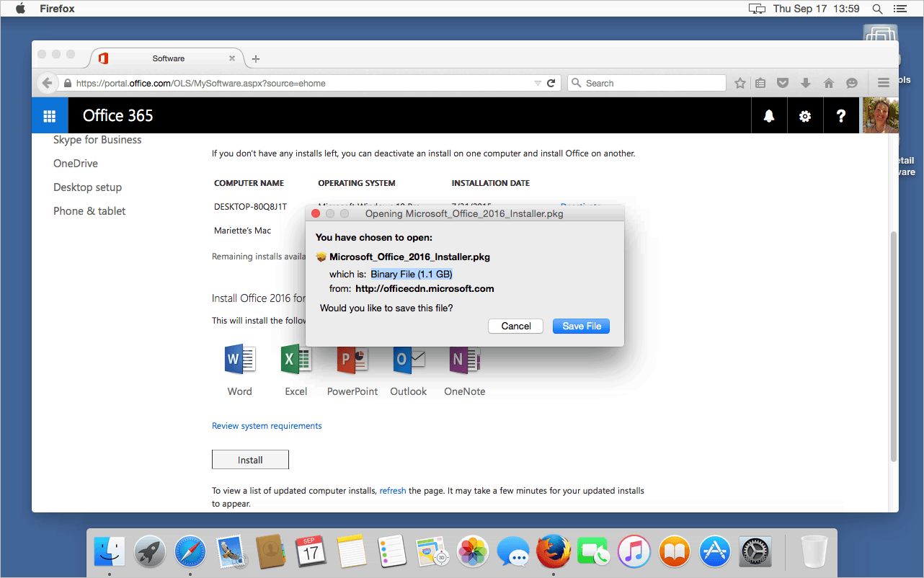Select Skype for Business in sidebar
Image resolution: width=924 pixels, height=578 pixels.
pyautogui.click(x=97, y=140)
